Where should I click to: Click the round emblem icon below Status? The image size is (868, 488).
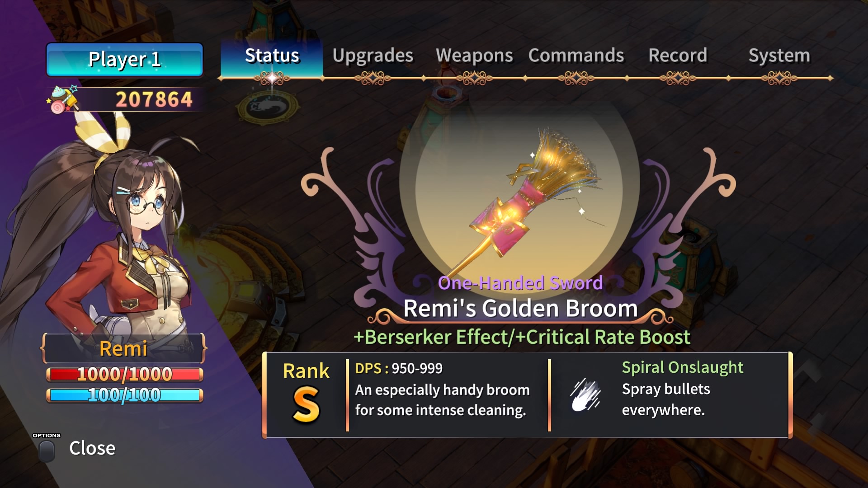pyautogui.click(x=269, y=107)
